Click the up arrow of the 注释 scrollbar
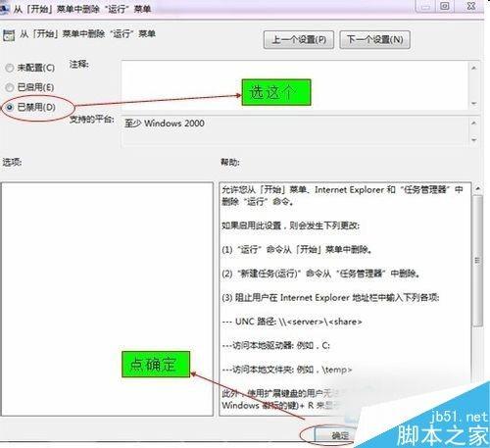Viewport: 490px width, 448px height. [x=474, y=68]
